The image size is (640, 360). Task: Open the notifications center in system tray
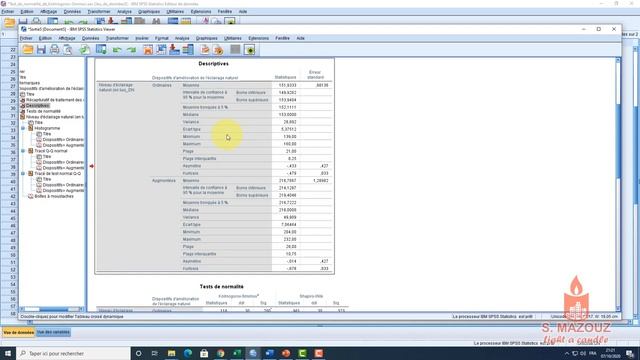[x=630, y=353]
